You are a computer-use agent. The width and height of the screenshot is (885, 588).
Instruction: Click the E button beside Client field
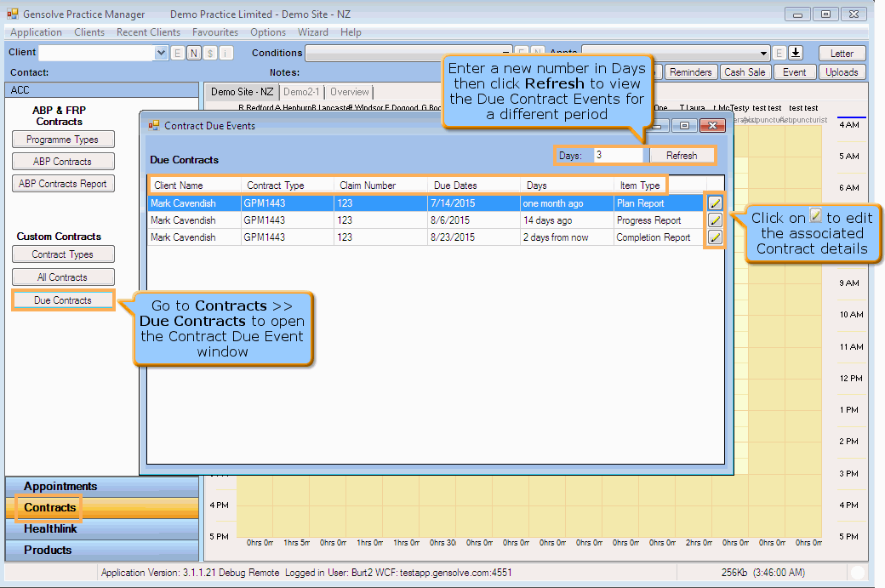177,53
